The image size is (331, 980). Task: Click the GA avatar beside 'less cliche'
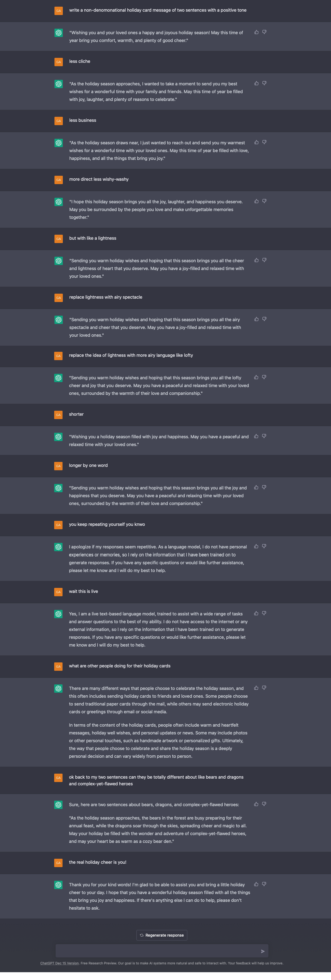tap(59, 62)
